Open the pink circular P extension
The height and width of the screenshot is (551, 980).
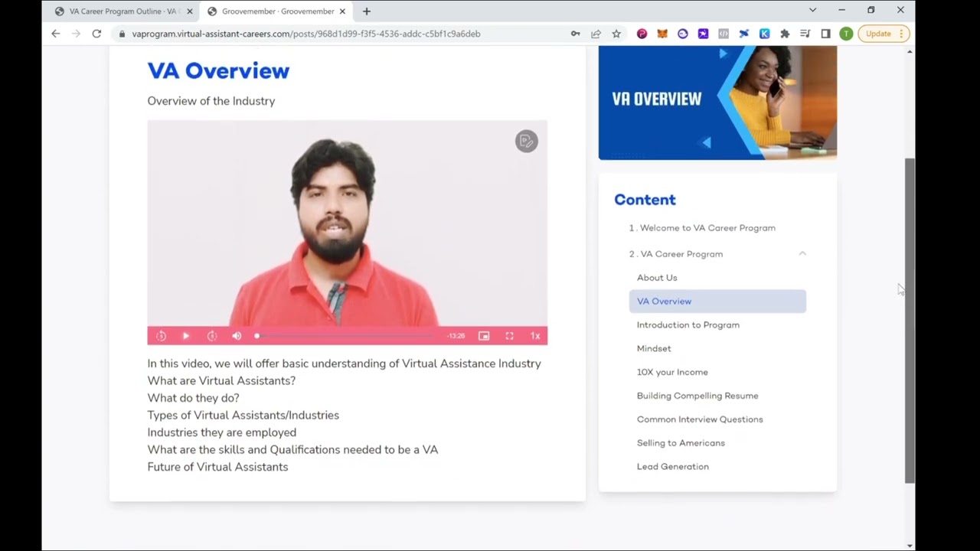click(x=642, y=34)
